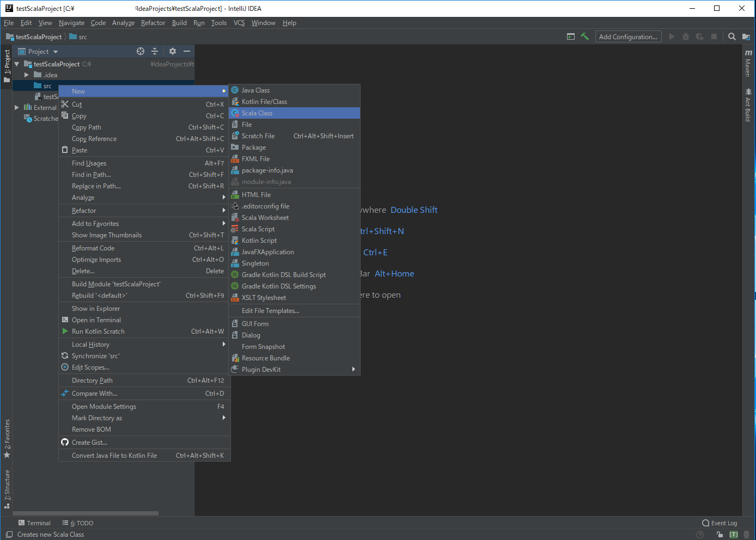Click the src breadcrumb in the navigation bar
756x540 pixels.
coord(78,37)
